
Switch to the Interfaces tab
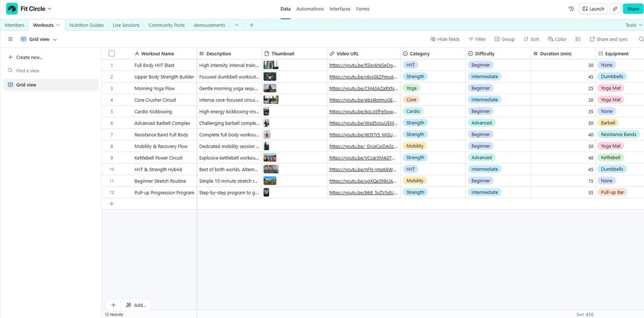pyautogui.click(x=340, y=9)
